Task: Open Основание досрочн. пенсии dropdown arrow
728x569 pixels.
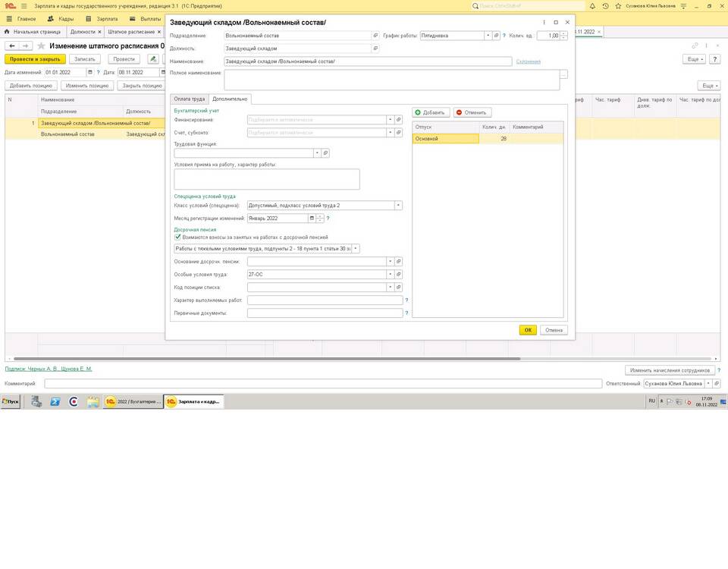Action: click(391, 262)
